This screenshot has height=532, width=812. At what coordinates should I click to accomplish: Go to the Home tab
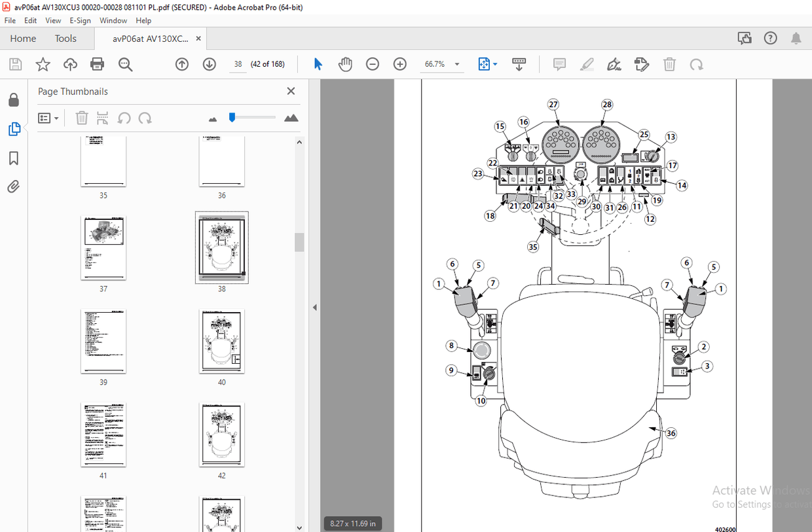(23, 39)
